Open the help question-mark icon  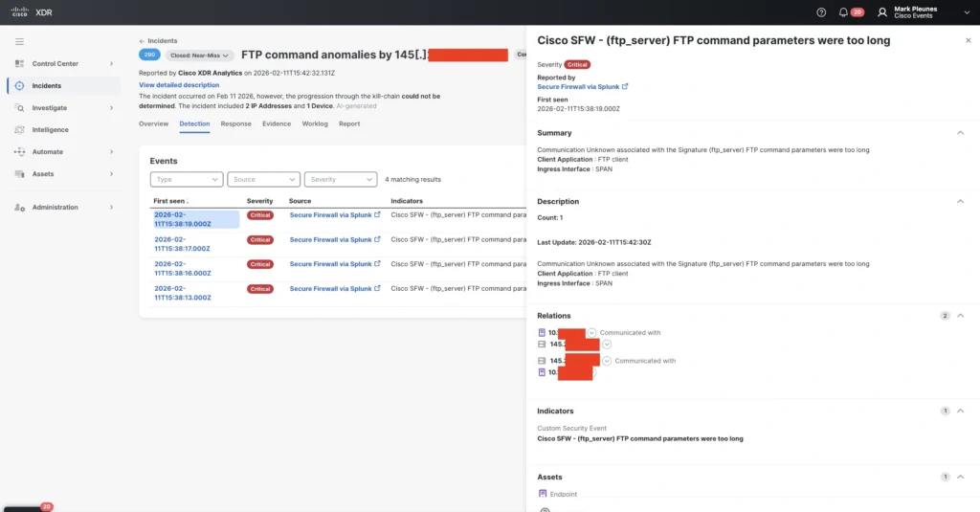coord(821,12)
